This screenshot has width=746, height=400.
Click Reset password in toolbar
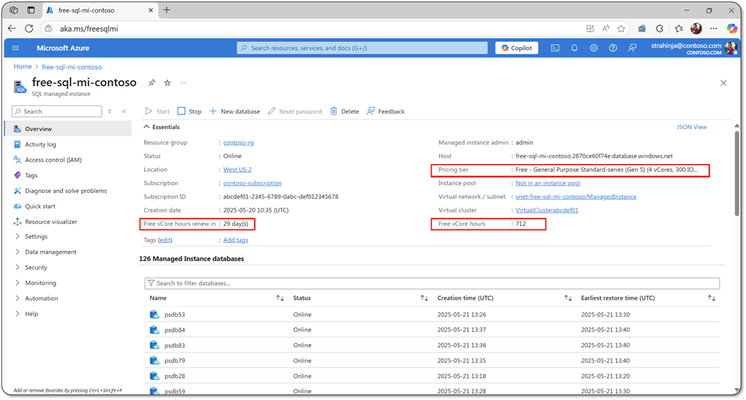click(x=295, y=111)
